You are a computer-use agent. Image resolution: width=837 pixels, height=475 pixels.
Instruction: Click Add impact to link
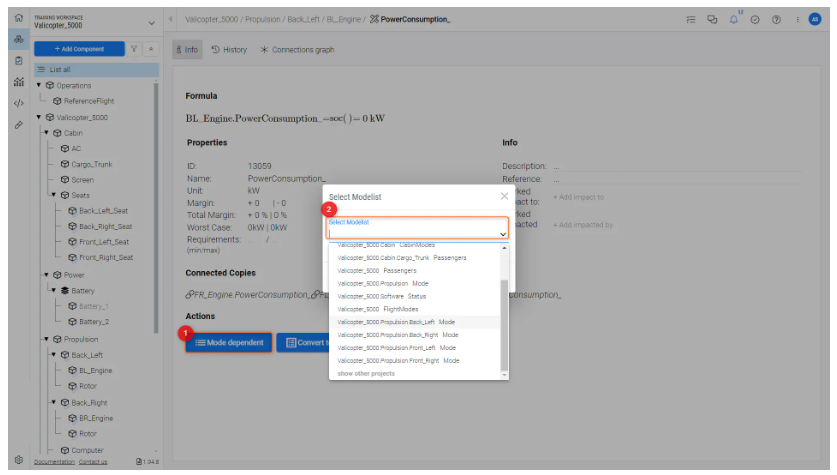click(578, 197)
